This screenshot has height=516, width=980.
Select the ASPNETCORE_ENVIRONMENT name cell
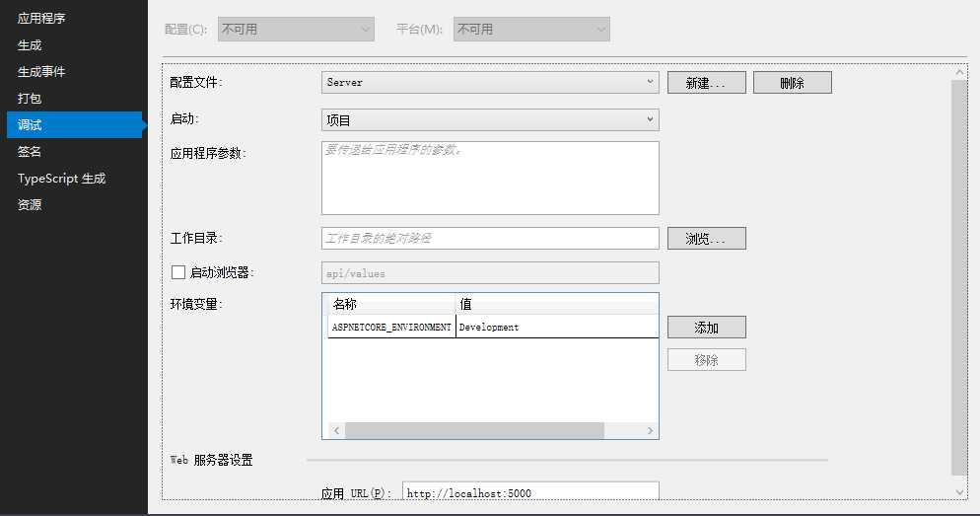391,328
